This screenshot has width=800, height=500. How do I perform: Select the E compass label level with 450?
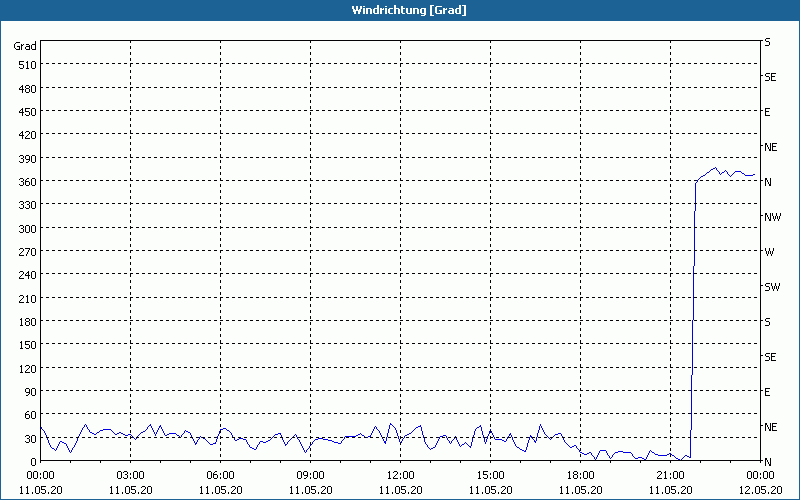(767, 112)
